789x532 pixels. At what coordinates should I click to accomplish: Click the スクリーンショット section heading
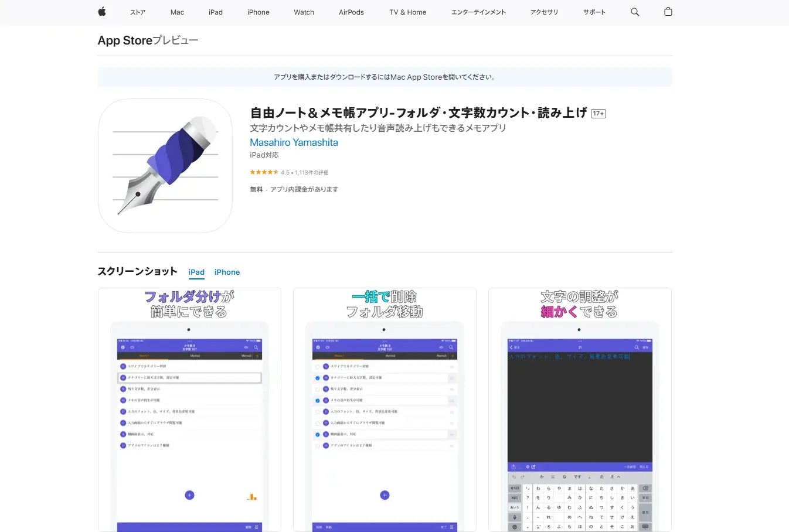click(x=137, y=271)
